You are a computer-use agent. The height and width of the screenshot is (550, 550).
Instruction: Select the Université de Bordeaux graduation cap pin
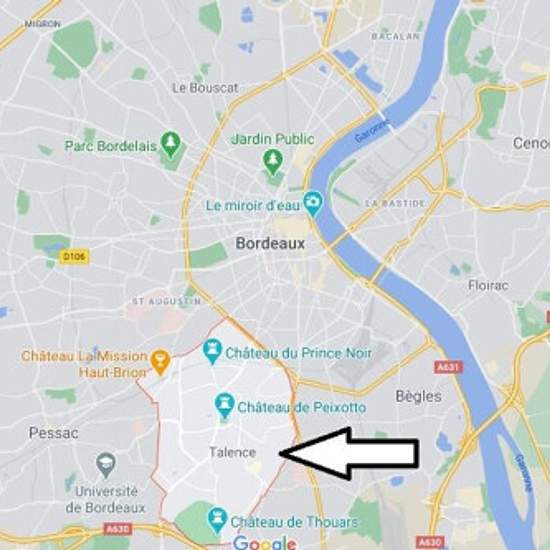[106, 465]
